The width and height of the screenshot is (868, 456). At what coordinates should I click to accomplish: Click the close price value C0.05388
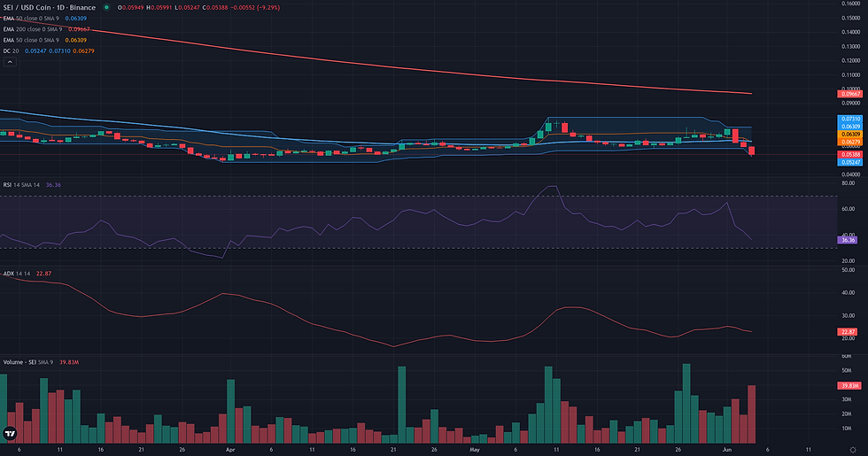215,8
